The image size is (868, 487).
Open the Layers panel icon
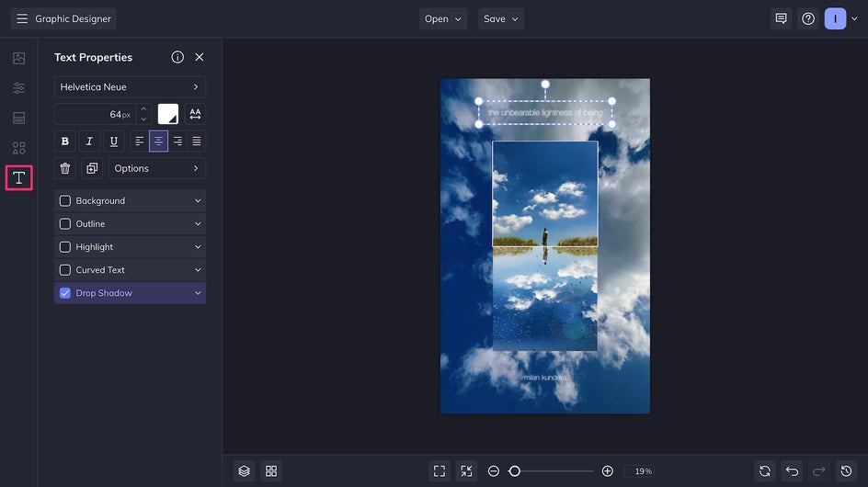point(245,471)
